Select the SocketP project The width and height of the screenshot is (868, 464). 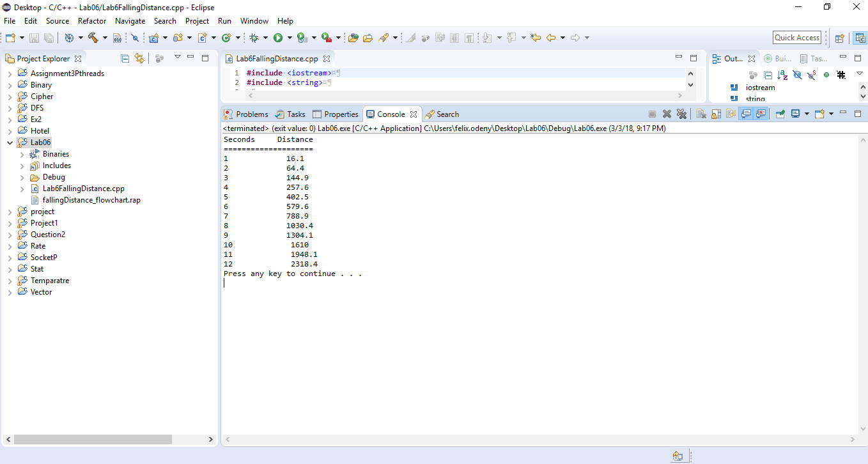43,258
